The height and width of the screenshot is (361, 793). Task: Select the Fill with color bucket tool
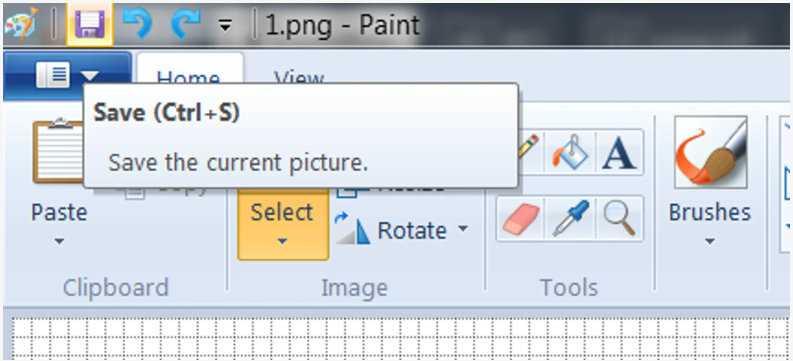(x=570, y=152)
